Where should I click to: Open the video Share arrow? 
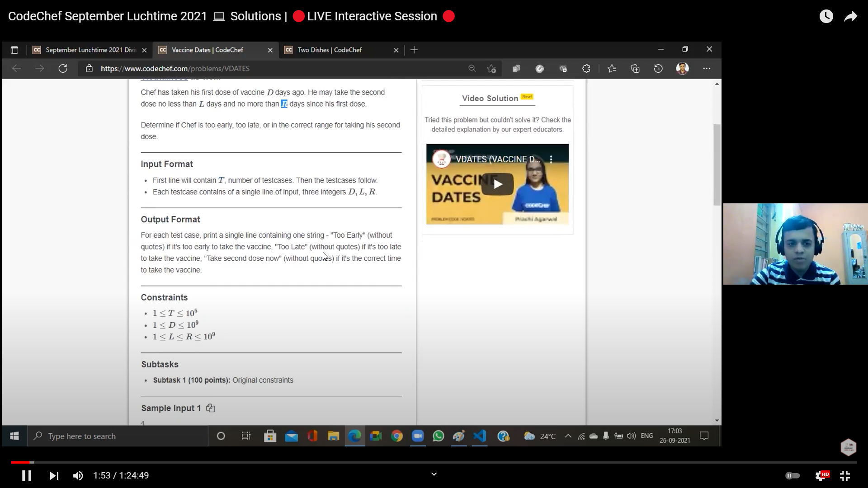coord(850,17)
